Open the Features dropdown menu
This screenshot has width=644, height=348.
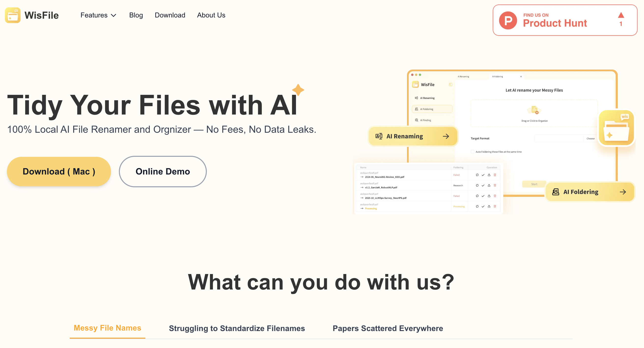98,15
